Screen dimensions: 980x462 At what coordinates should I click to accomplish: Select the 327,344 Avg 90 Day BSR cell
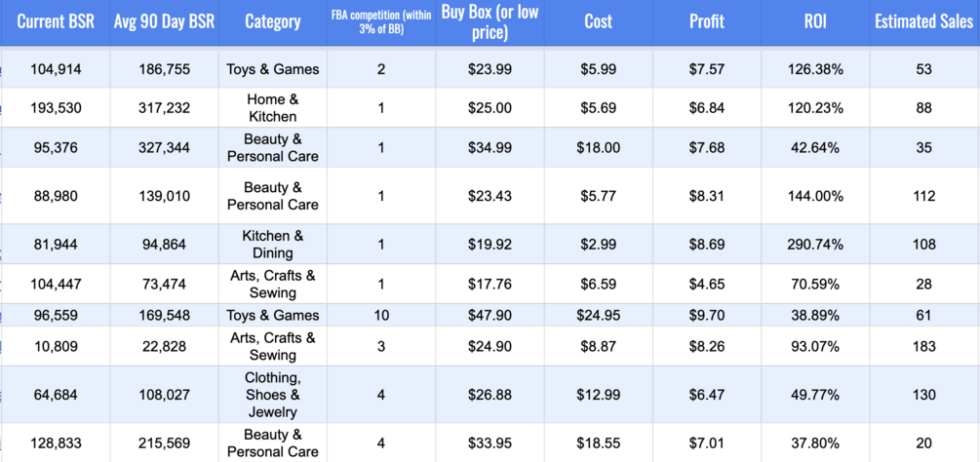click(x=165, y=147)
